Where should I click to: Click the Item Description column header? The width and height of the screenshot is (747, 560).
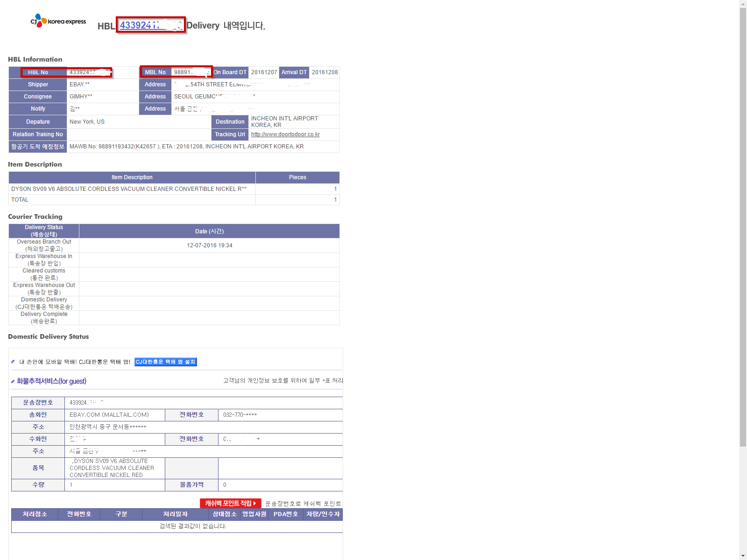[132, 177]
